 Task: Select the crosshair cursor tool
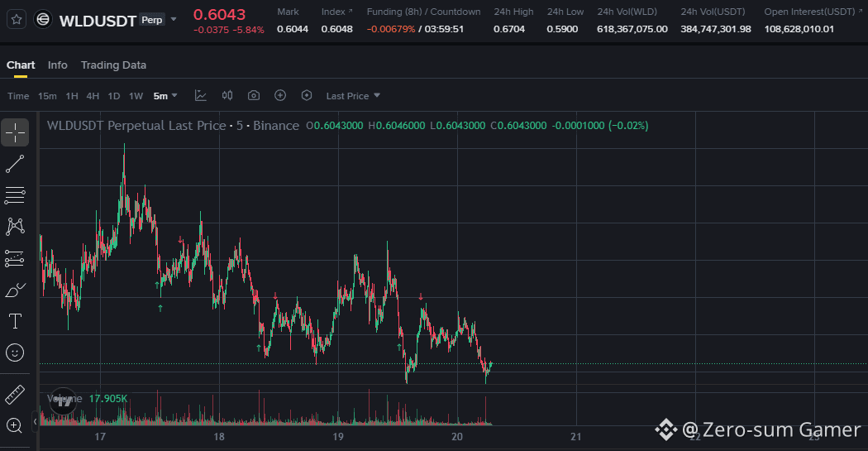(x=15, y=133)
